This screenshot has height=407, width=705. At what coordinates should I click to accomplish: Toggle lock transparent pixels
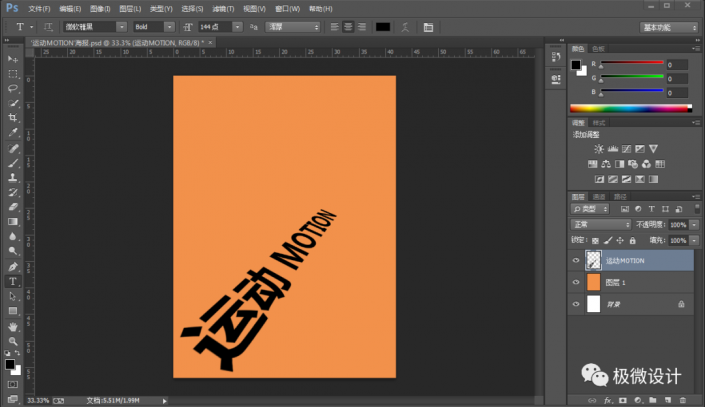click(595, 241)
